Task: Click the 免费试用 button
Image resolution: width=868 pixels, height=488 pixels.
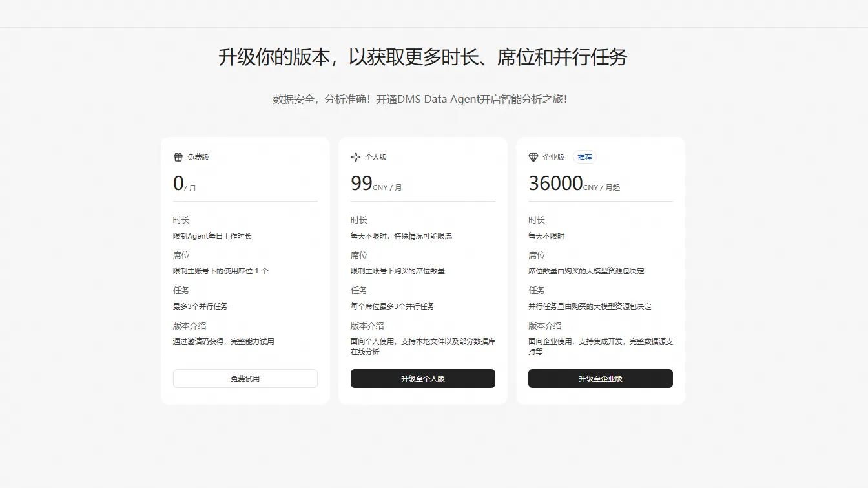Action: tap(245, 379)
